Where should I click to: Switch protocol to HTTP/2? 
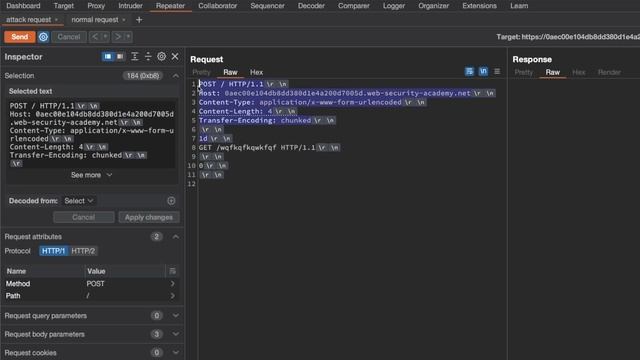83,251
